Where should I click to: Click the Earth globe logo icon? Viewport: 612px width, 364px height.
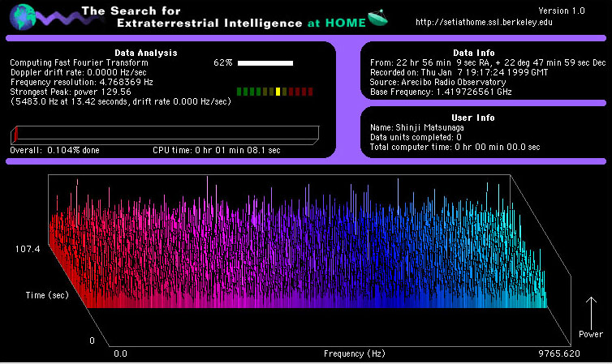pyautogui.click(x=22, y=17)
